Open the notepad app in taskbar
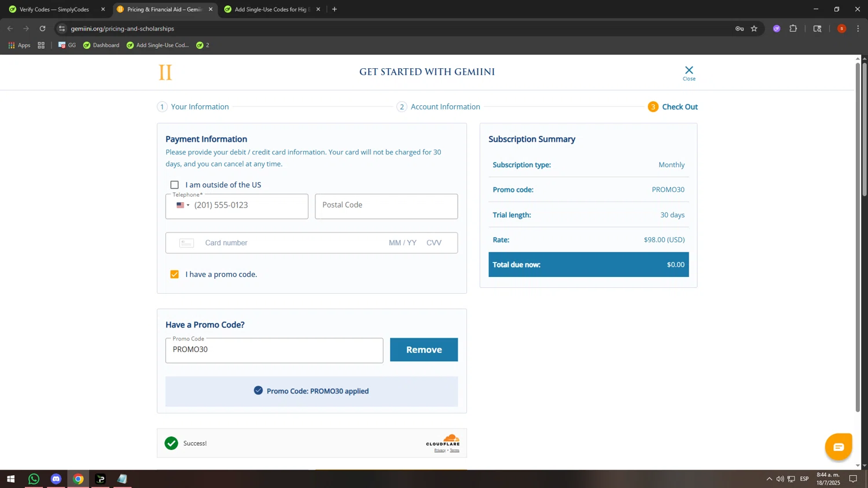 pos(123,479)
